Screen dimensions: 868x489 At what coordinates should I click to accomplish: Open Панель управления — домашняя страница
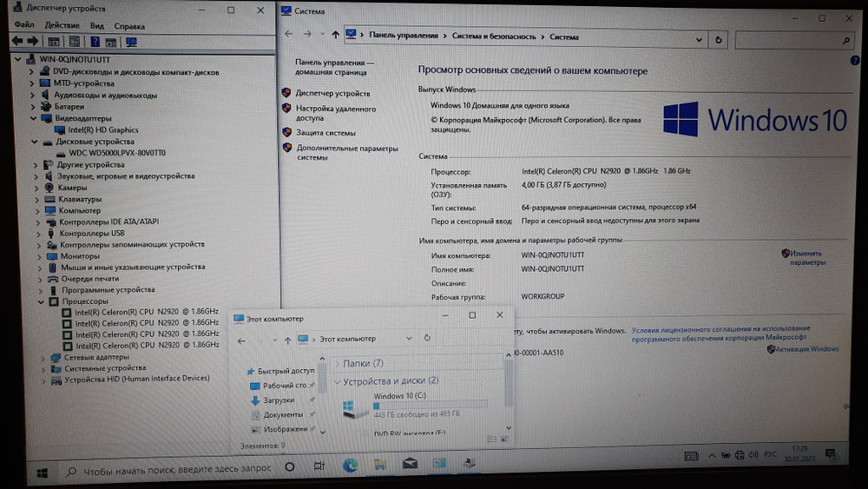pyautogui.click(x=334, y=67)
